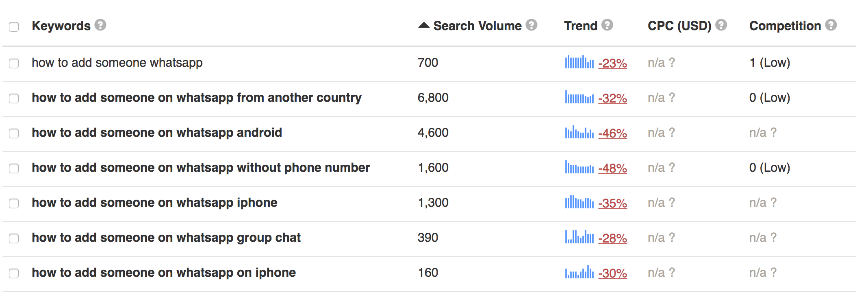Screen dimensions: 868x293
Task: Sort by the CPC (USD) column header
Action: point(679,26)
